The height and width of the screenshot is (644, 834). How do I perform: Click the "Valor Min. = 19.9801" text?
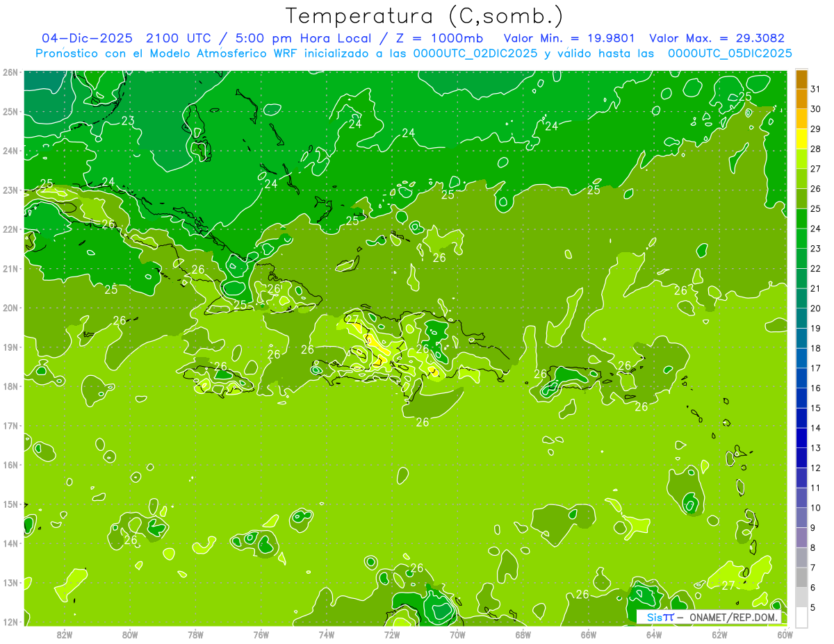tap(569, 38)
